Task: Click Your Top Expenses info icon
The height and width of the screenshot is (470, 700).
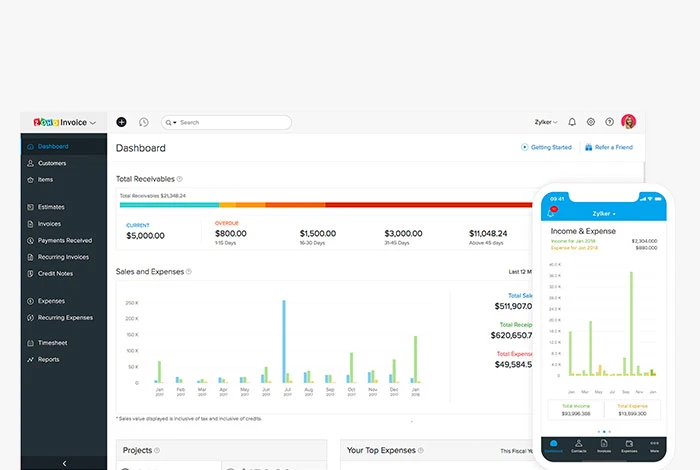Action: coord(421,450)
